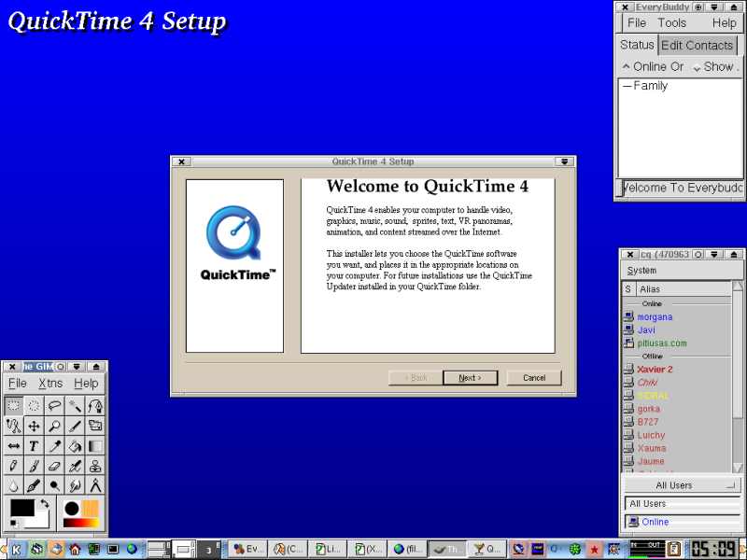
Task: Open the QuickTime Setup window shade menu button
Action: (x=564, y=161)
